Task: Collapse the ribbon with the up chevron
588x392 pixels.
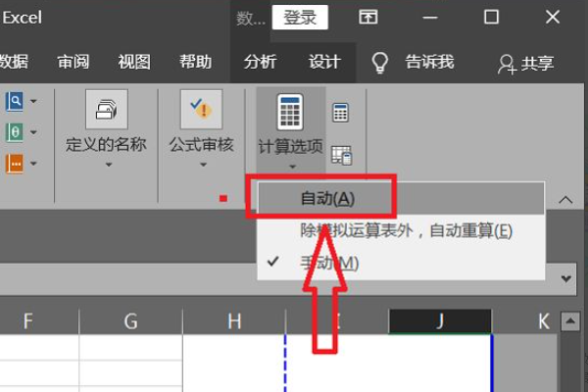Action: (565, 200)
